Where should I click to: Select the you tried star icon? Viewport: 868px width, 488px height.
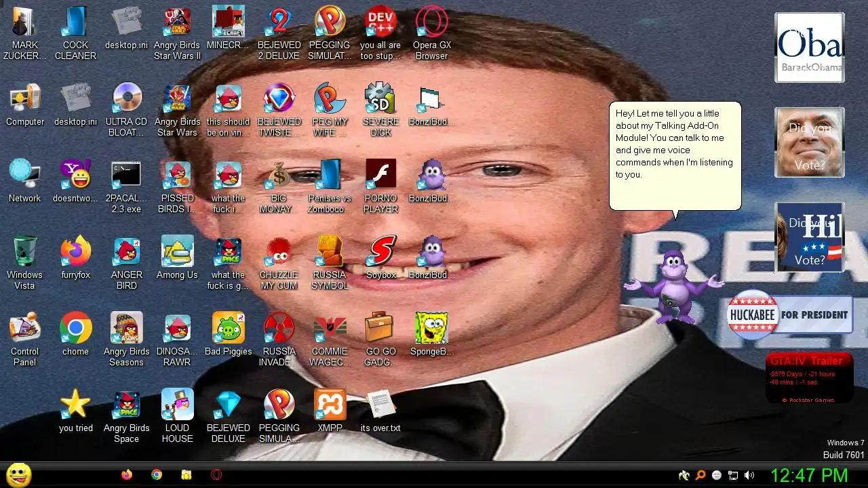click(x=75, y=411)
